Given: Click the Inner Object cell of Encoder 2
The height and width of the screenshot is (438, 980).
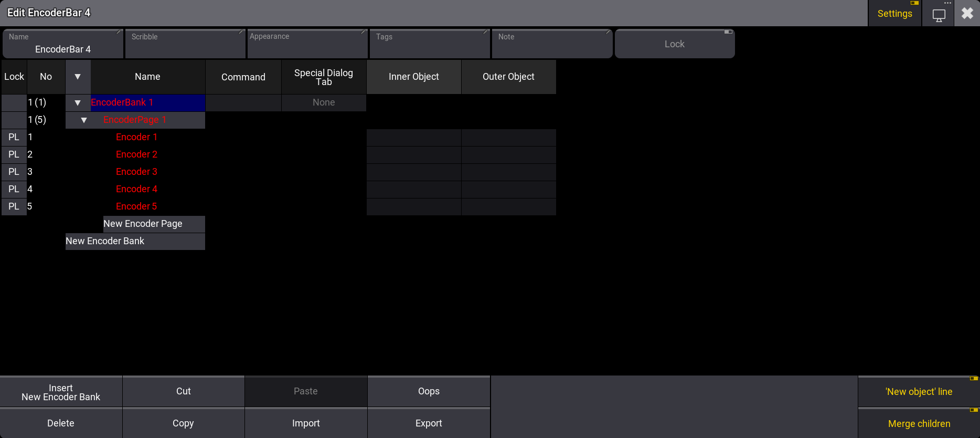Looking at the screenshot, I should pos(413,154).
